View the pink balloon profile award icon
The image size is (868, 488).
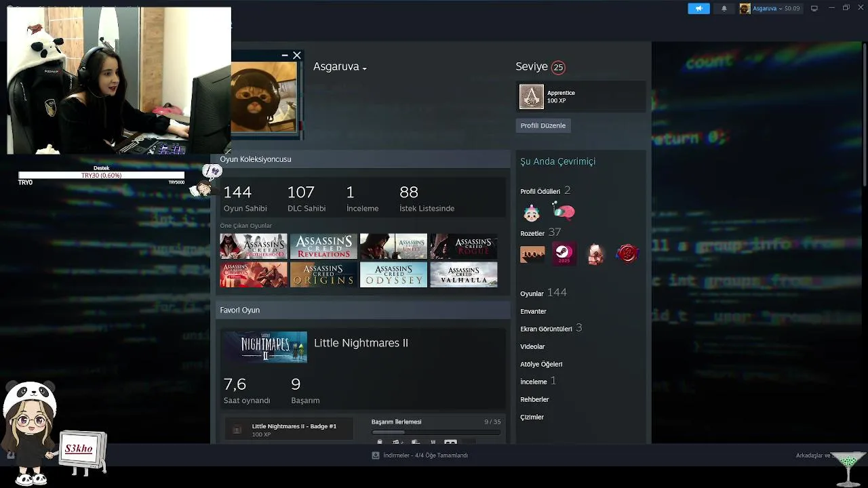coord(564,212)
